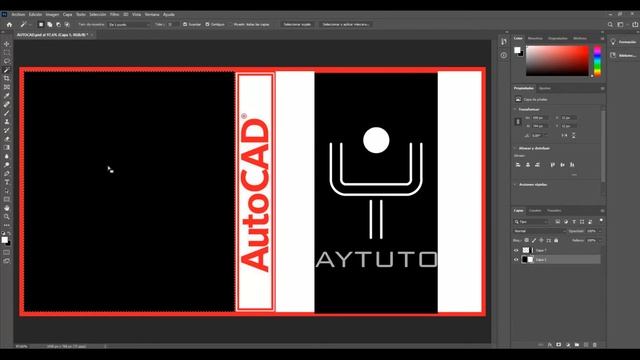
Task: Open the Imagen menu
Action: coord(52,14)
